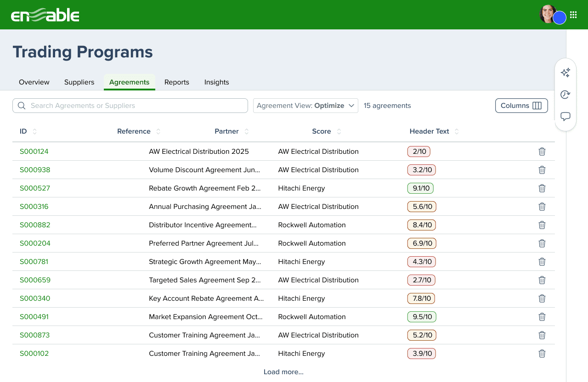Open agreement S000491 link
Viewport: 588px width, 382px height.
[x=34, y=317]
